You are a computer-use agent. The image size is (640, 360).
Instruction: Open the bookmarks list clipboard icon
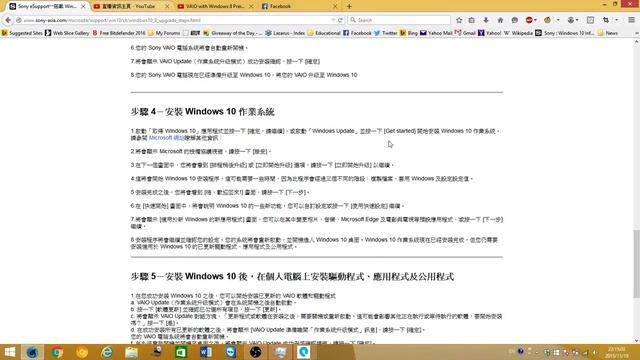coord(472,20)
